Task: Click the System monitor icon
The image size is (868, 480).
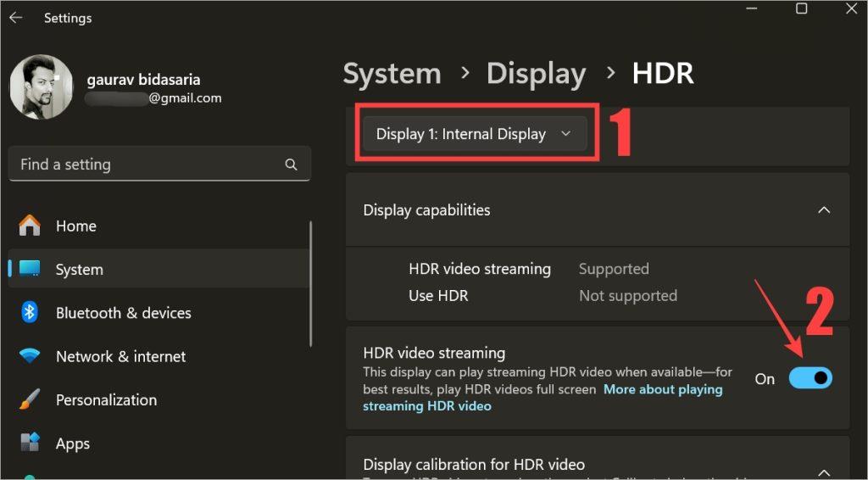Action: click(30, 269)
